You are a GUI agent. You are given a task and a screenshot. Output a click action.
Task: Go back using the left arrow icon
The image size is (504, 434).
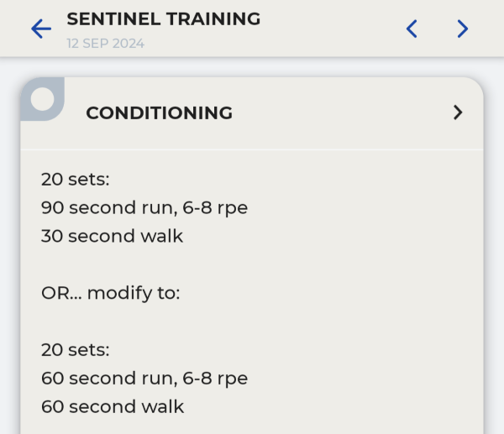41,29
